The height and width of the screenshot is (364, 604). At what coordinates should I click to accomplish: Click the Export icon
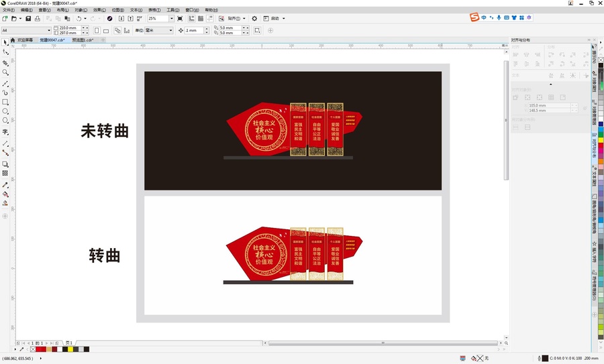point(130,19)
